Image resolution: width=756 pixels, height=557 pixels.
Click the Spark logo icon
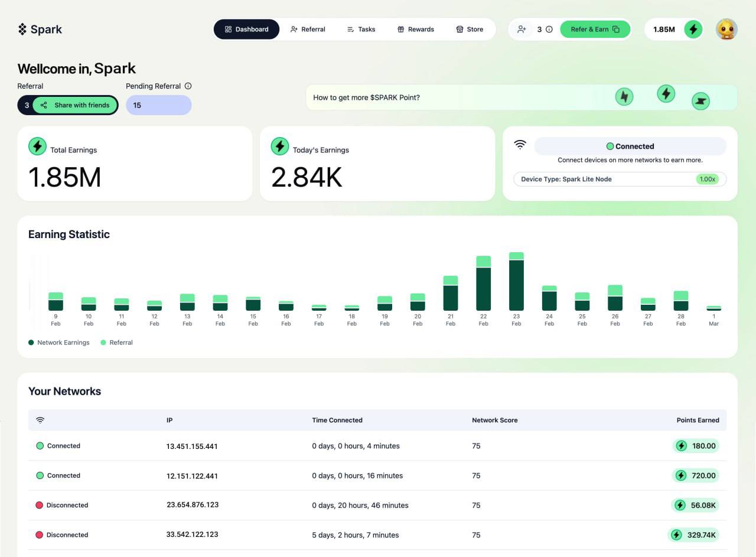pos(22,29)
